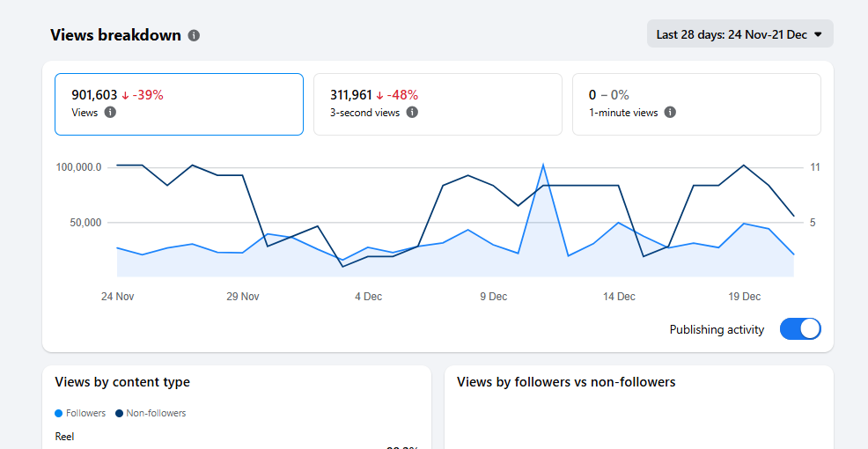Select the 901,603 Views metric card
The width and height of the screenshot is (868, 449).
pyautogui.click(x=179, y=104)
